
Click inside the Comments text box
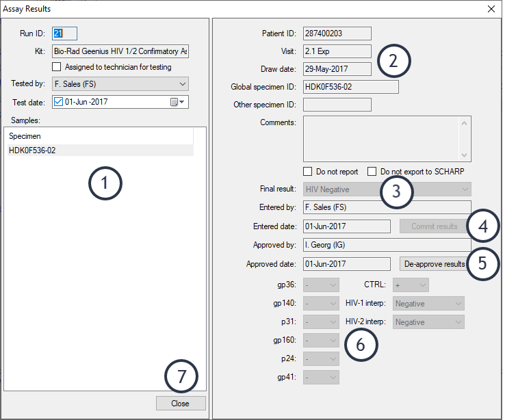(x=380, y=138)
